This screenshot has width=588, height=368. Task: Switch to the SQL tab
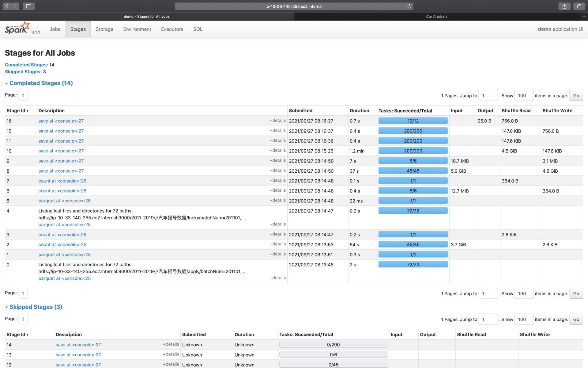(x=198, y=29)
